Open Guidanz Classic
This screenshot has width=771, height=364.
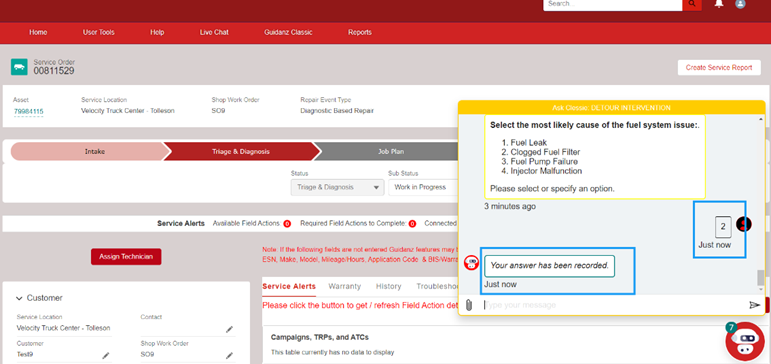coord(288,32)
